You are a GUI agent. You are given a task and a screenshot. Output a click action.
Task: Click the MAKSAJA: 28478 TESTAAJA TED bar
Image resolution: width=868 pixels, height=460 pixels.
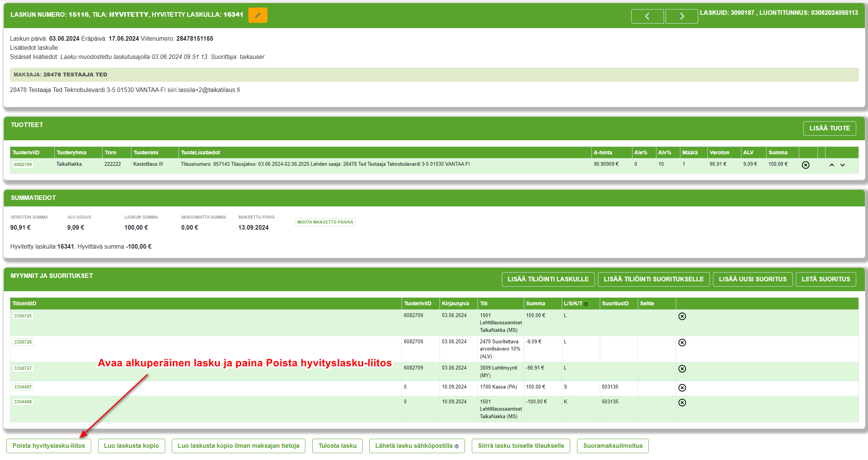click(x=434, y=75)
